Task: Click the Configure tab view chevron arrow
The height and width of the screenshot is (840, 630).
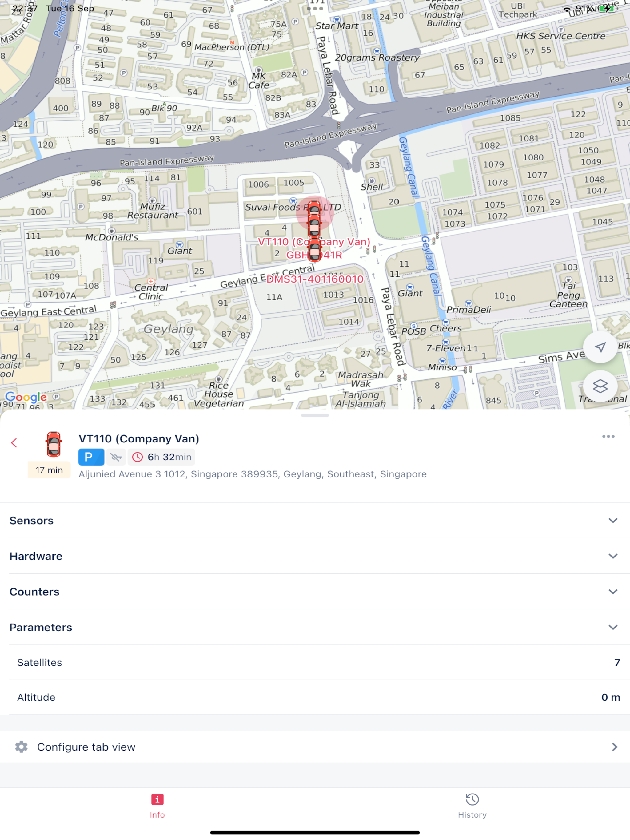Action: click(614, 747)
